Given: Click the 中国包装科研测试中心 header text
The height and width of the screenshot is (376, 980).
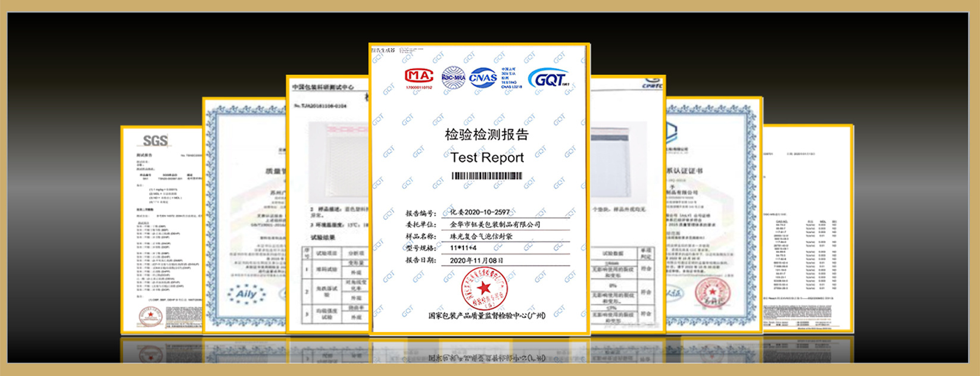Looking at the screenshot, I should (x=323, y=87).
